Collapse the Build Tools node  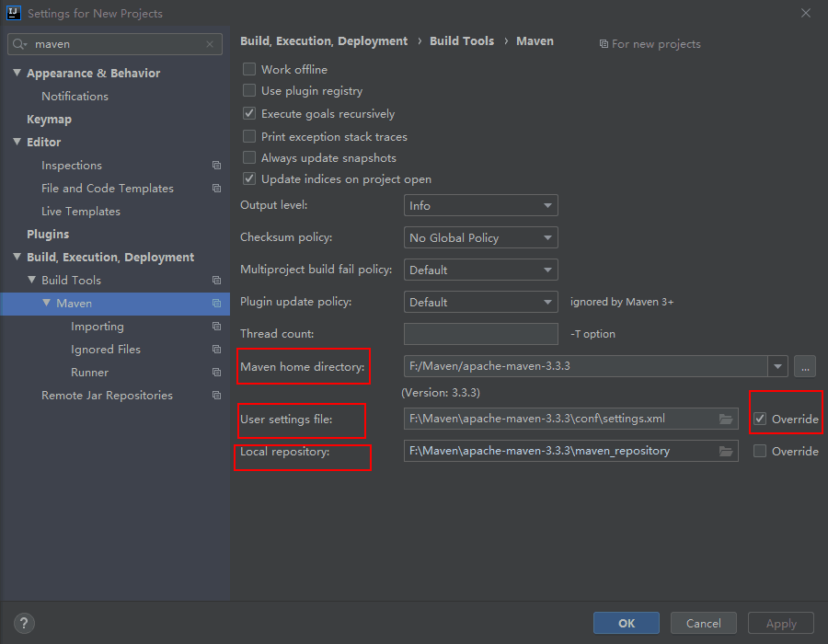tap(31, 280)
